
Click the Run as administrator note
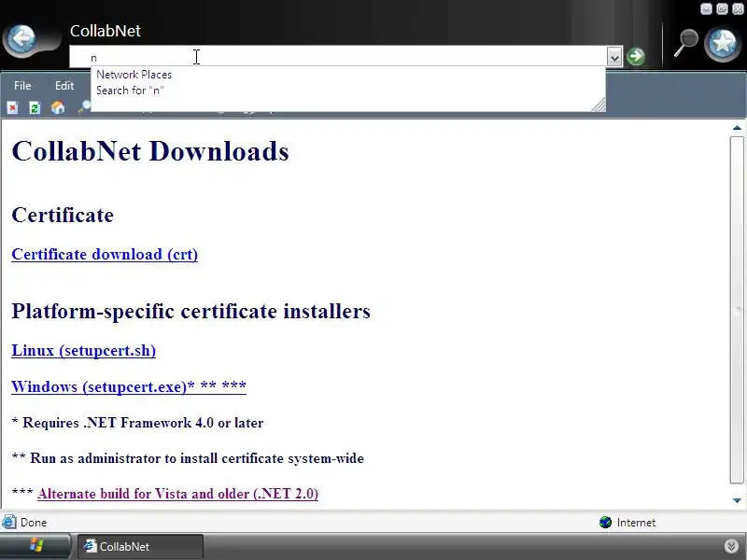click(x=188, y=458)
